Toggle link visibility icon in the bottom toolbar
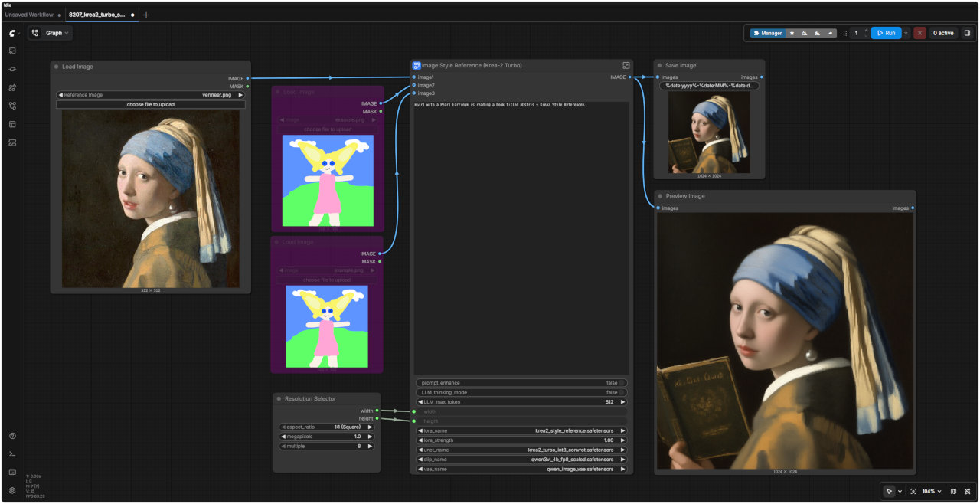Viewport: 980px width, 504px height. pyautogui.click(x=967, y=491)
